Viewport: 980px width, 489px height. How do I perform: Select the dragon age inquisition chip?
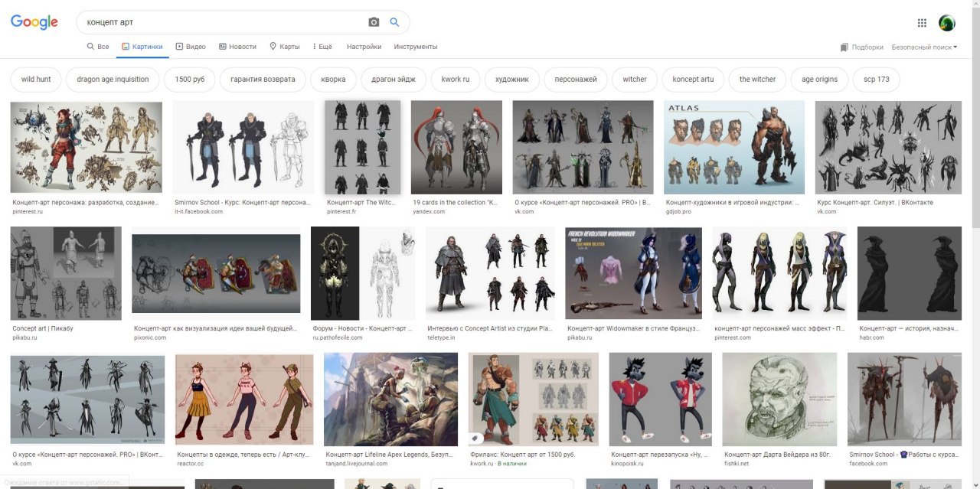click(x=113, y=80)
